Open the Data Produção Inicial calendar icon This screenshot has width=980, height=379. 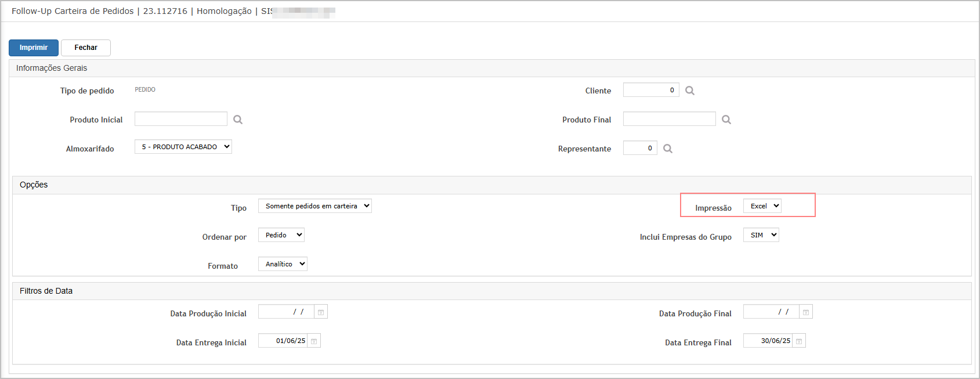321,312
